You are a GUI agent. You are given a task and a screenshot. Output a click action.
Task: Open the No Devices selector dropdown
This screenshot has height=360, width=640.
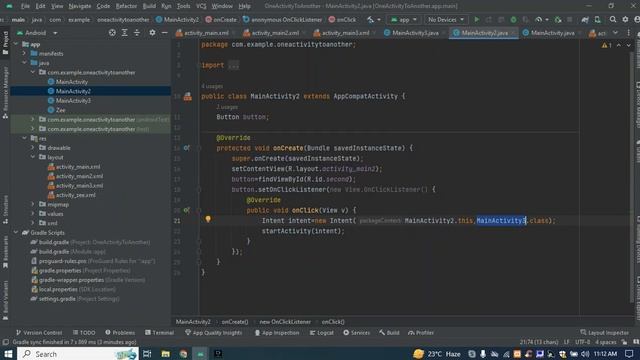tap(445, 20)
